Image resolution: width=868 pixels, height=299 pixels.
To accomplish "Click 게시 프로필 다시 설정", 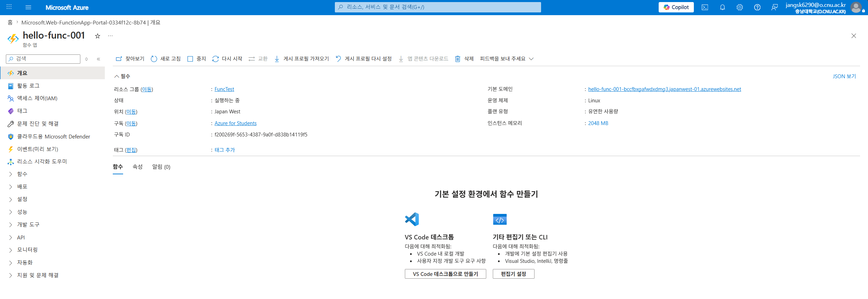I will pyautogui.click(x=364, y=59).
